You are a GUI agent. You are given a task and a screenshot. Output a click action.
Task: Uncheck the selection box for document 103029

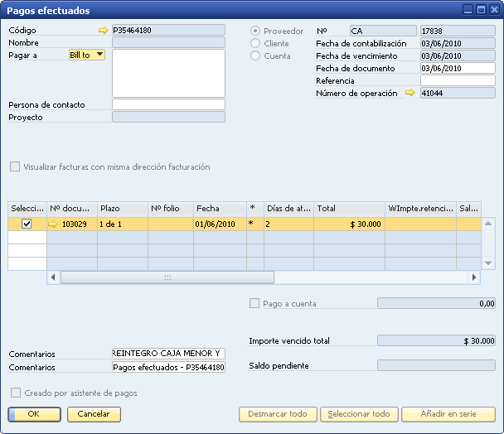pos(27,224)
